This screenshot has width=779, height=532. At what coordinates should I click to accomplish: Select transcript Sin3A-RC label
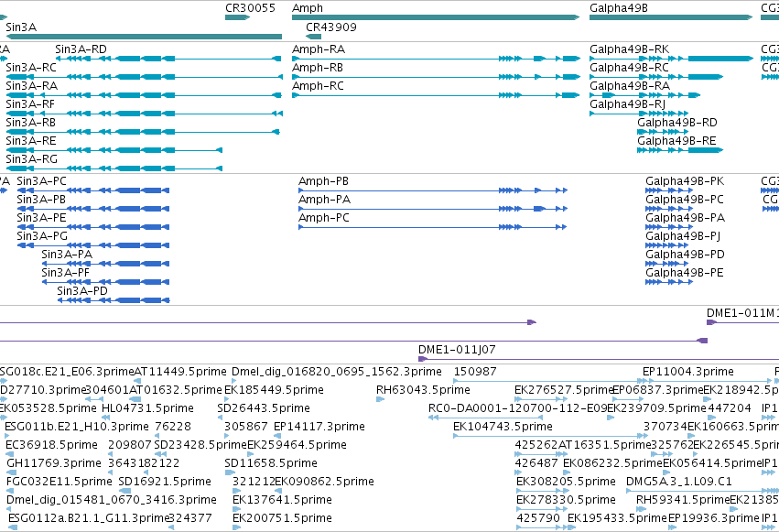(x=31, y=68)
